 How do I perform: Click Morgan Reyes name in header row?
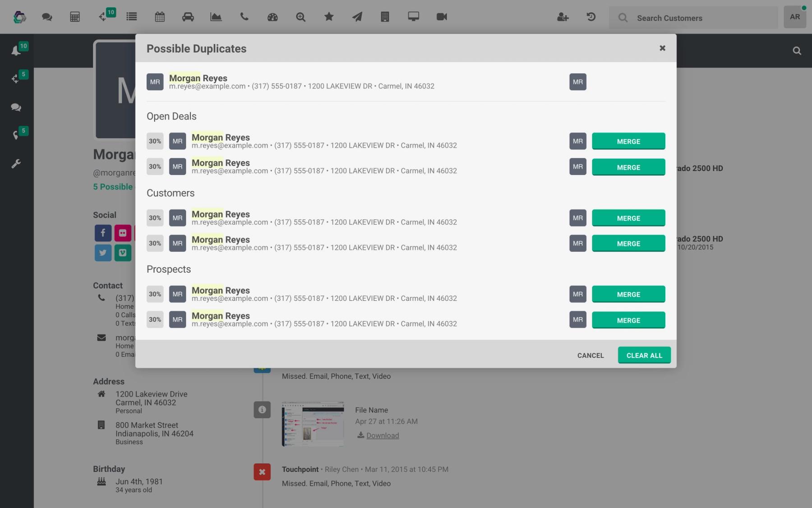click(x=198, y=78)
